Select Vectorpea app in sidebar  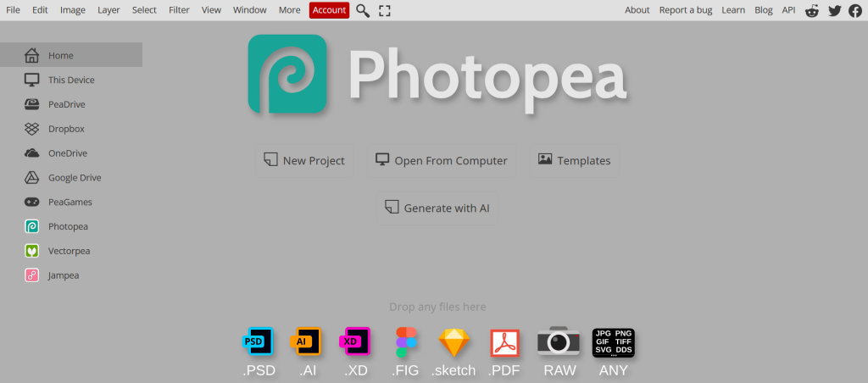[71, 251]
